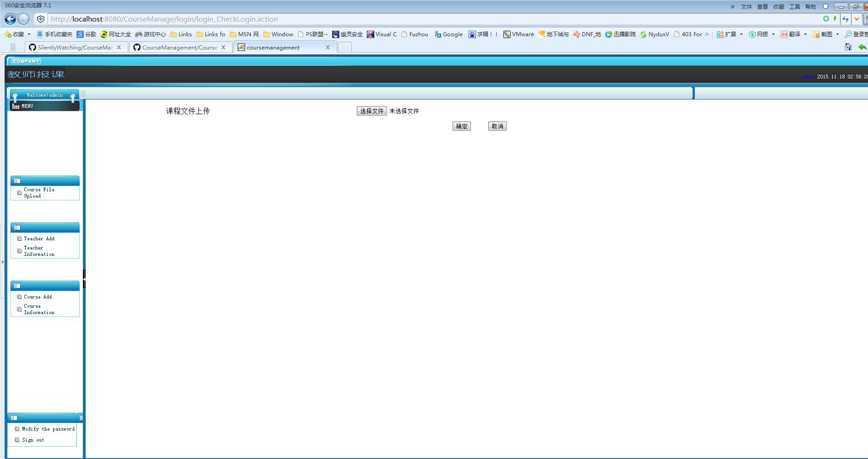Open the Google translate bookmark
This screenshot has width=868, height=459.
pos(448,34)
